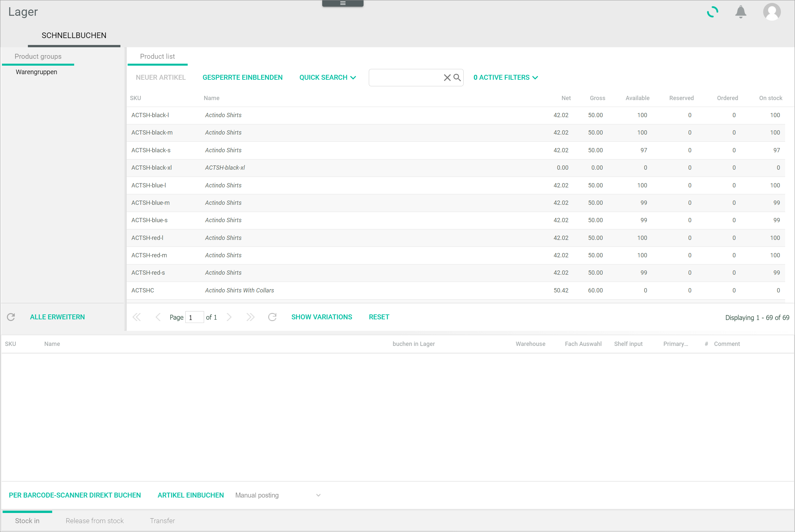Image resolution: width=795 pixels, height=532 pixels.
Task: Open the notifications bell
Action: coord(741,12)
